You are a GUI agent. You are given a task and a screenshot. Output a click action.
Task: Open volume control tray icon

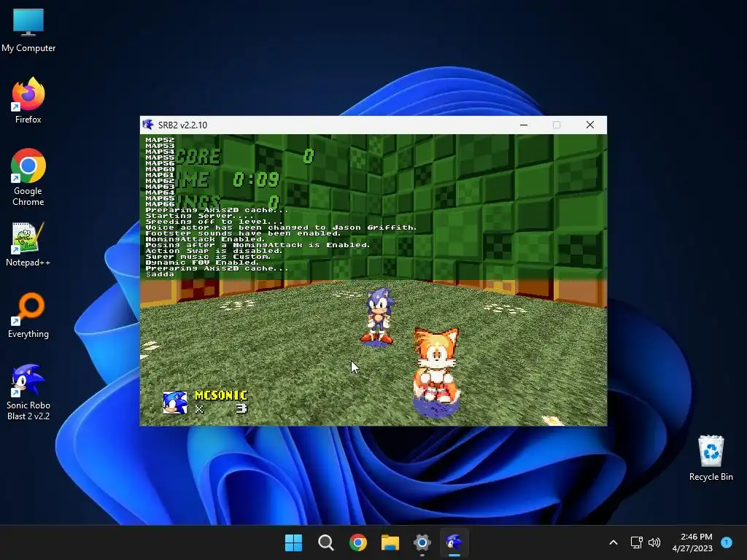[x=654, y=542]
